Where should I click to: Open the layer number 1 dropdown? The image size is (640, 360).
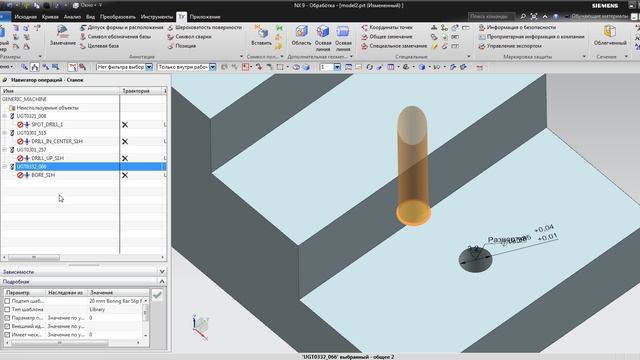(x=337, y=67)
